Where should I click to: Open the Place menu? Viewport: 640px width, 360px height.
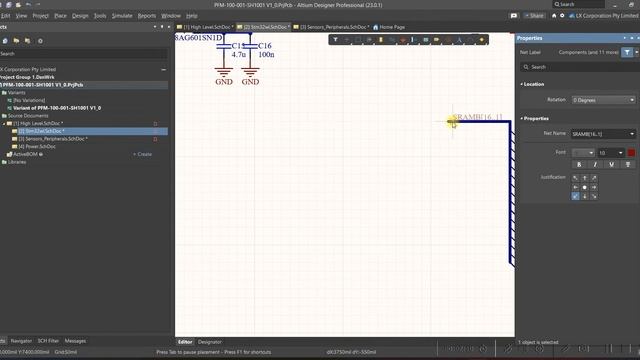60,16
